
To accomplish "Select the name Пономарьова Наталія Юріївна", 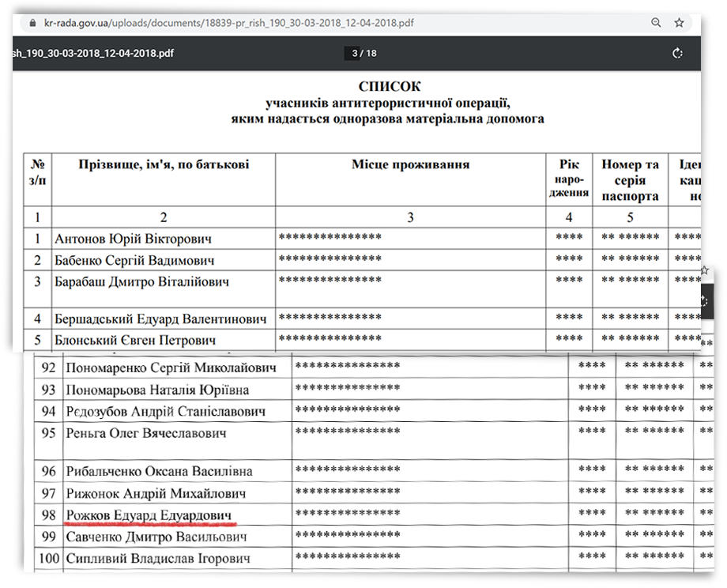I will coord(157,390).
